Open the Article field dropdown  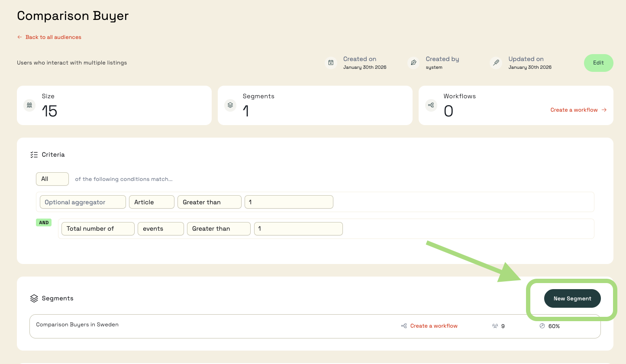coord(152,202)
